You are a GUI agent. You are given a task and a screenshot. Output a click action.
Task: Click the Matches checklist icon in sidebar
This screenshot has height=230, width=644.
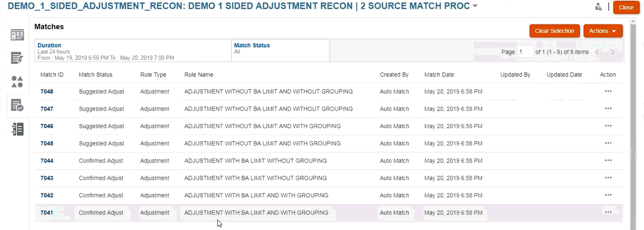(17, 106)
